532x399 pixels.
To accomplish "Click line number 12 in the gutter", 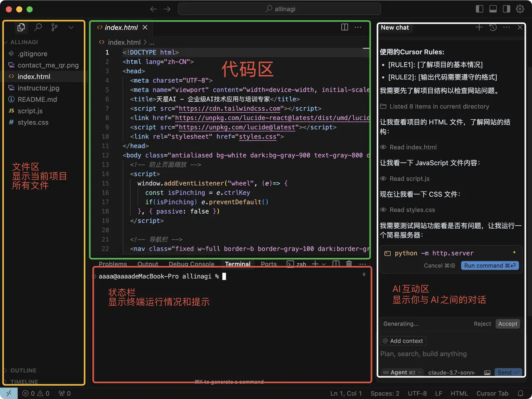I will (105, 155).
